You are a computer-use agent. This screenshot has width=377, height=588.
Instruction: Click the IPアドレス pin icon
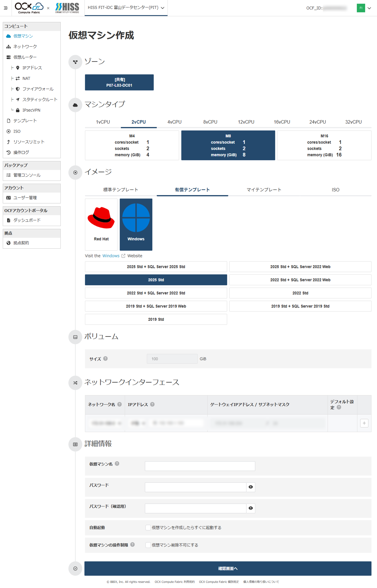pyautogui.click(x=18, y=68)
